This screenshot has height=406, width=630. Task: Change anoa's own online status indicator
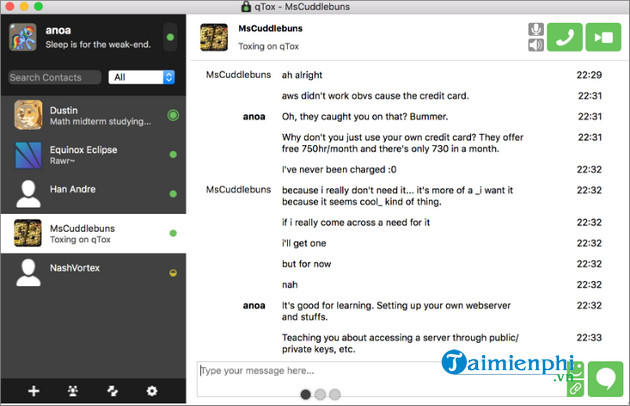click(x=170, y=39)
